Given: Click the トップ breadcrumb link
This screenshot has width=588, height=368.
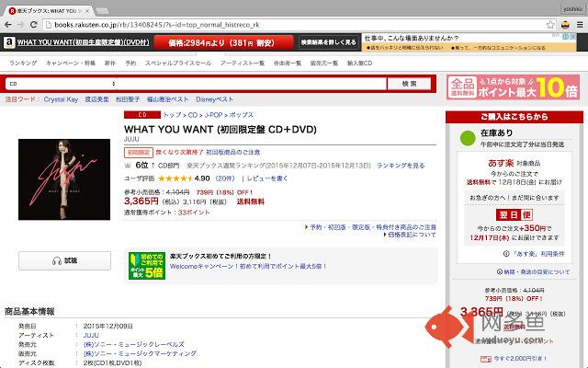Looking at the screenshot, I should click(x=172, y=115).
